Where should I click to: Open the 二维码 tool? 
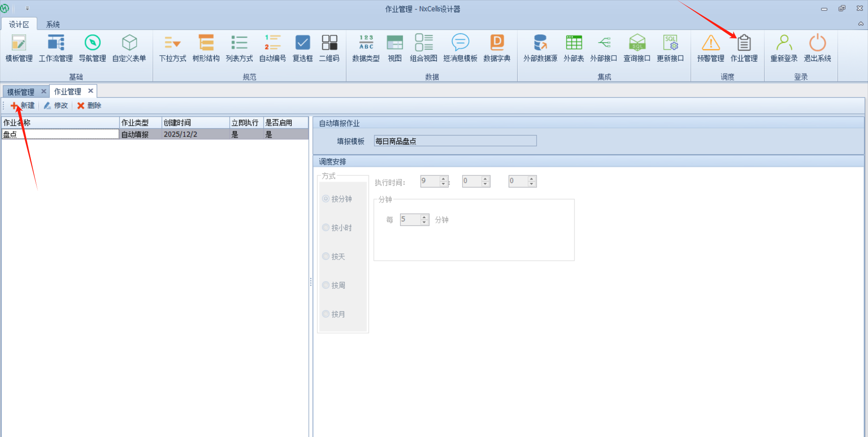click(329, 48)
